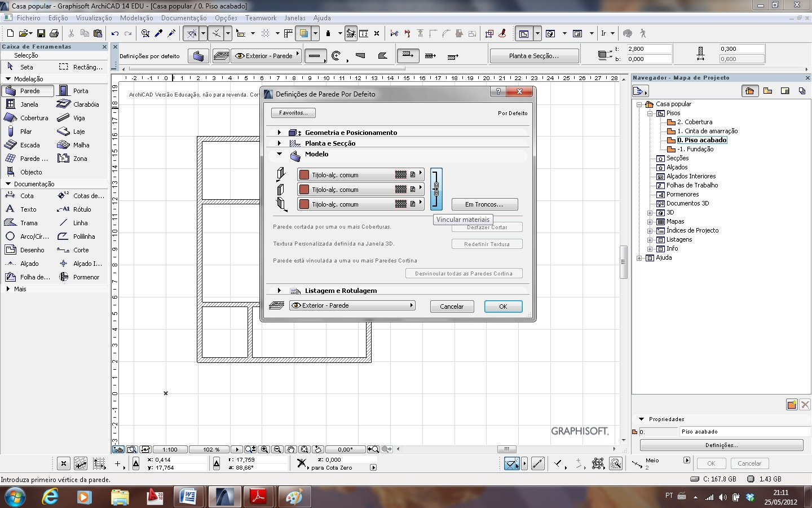Open the Modelação menu
Viewport: 812px width, 508px height.
(136, 18)
